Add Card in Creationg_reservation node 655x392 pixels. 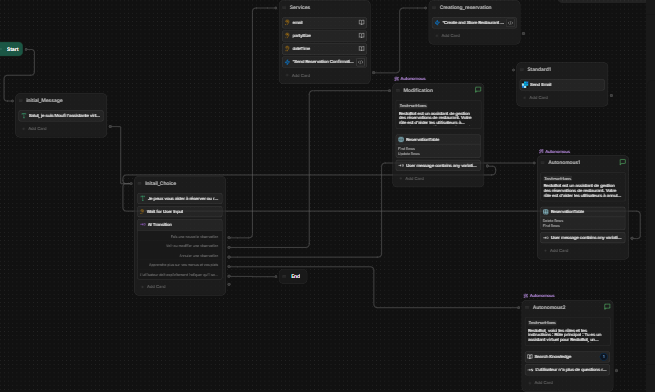click(448, 36)
